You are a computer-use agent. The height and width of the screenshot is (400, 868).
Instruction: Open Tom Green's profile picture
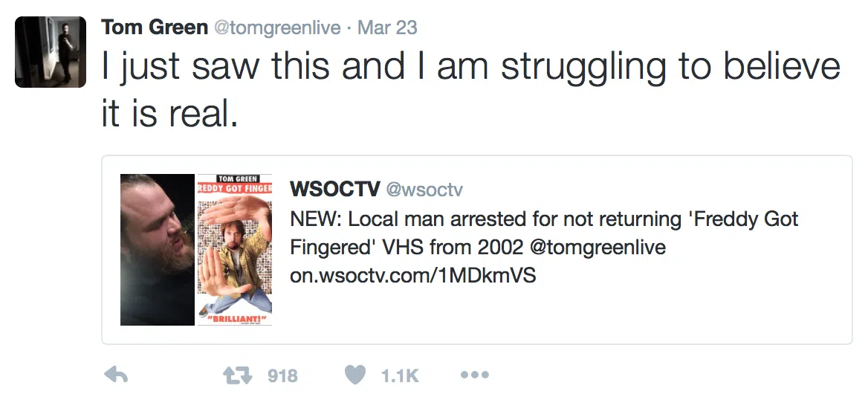coord(51,52)
